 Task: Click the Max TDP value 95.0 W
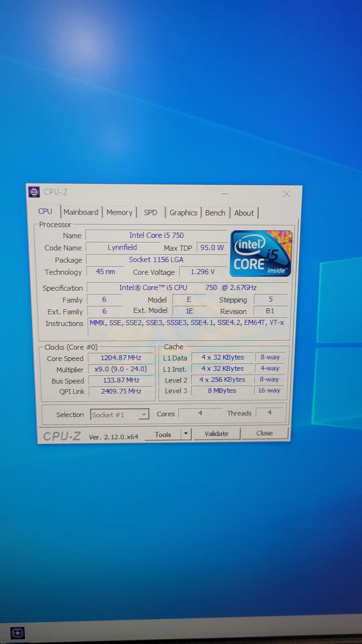(212, 248)
